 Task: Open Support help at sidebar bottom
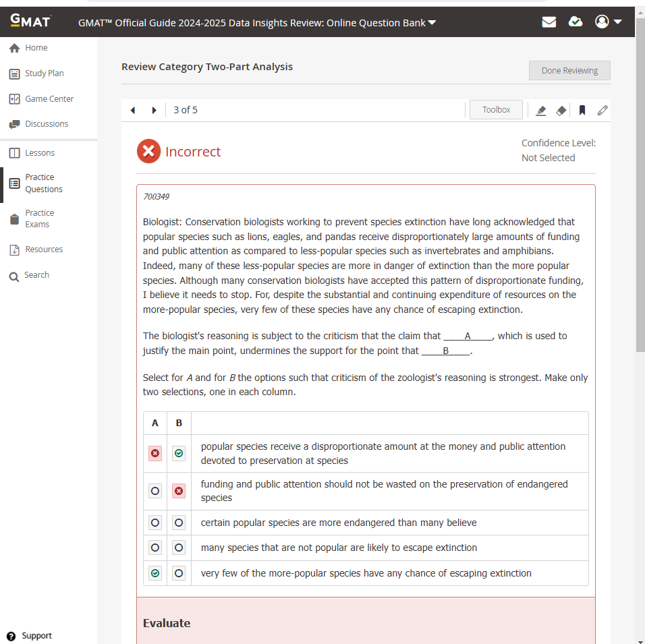click(36, 636)
